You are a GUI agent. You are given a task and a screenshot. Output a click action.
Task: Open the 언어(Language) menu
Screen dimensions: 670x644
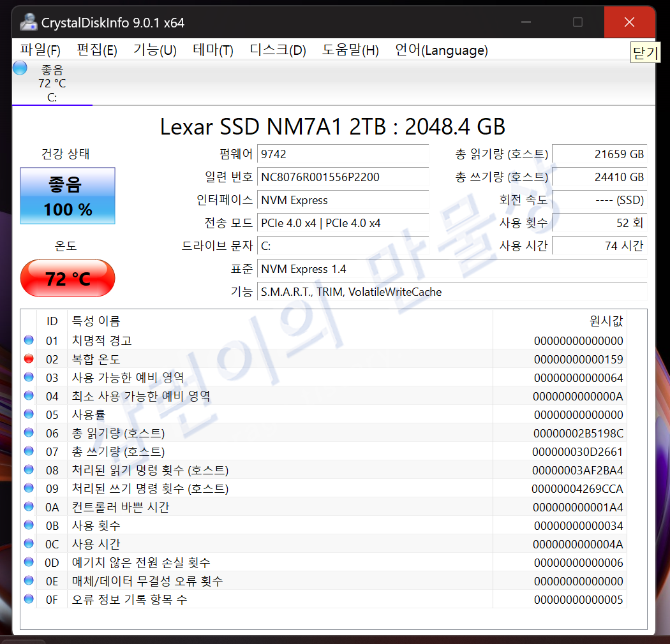442,50
